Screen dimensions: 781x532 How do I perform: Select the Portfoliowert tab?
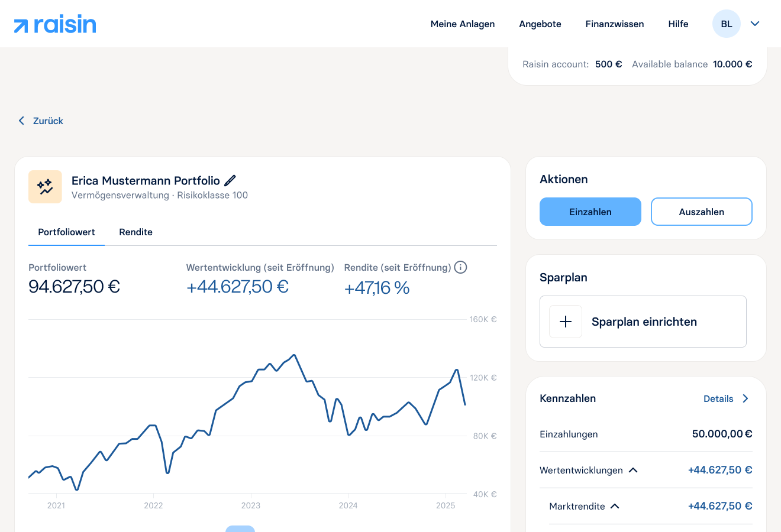(66, 232)
